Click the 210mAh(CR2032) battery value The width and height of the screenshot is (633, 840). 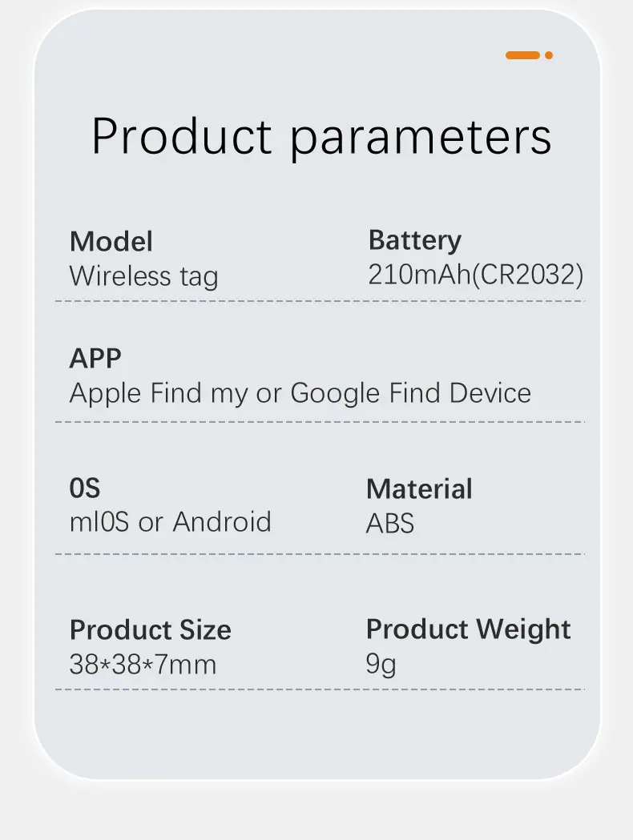pyautogui.click(x=475, y=275)
